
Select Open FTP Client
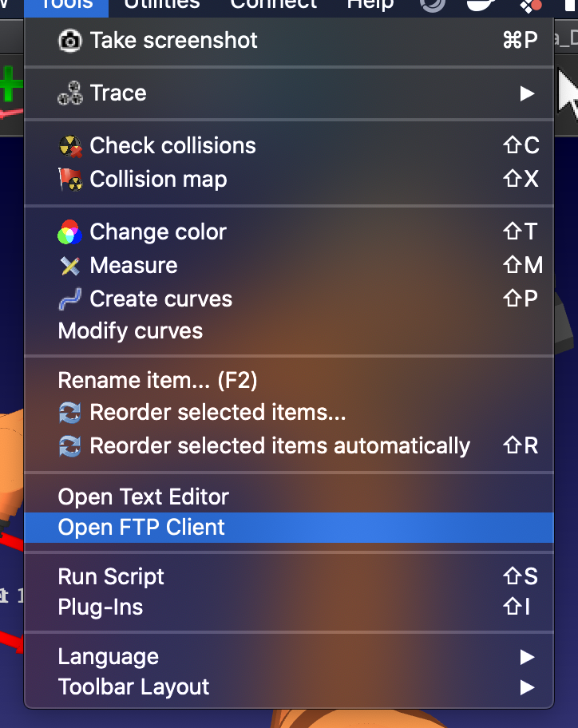click(142, 528)
